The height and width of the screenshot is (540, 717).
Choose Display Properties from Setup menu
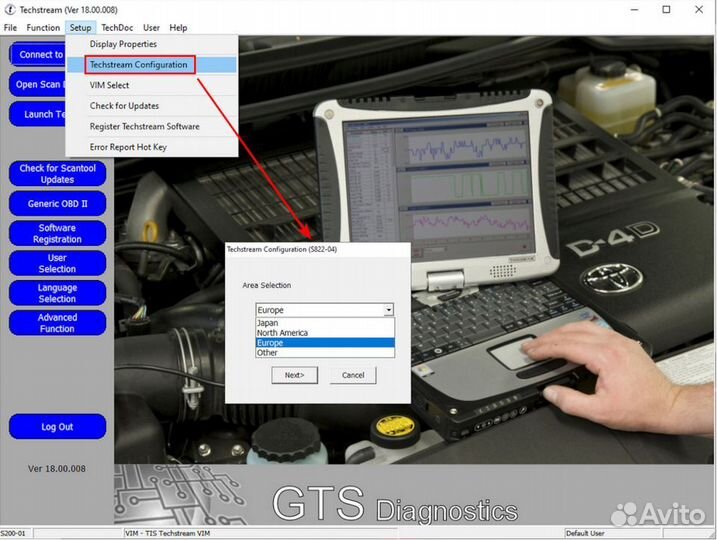(151, 44)
